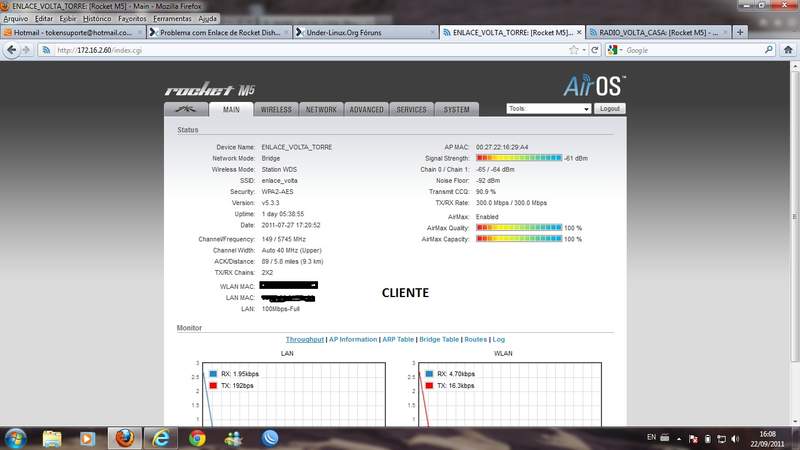Viewport: 800px width, 450px height.
Task: Switch to the MAIN tab
Action: 231,109
